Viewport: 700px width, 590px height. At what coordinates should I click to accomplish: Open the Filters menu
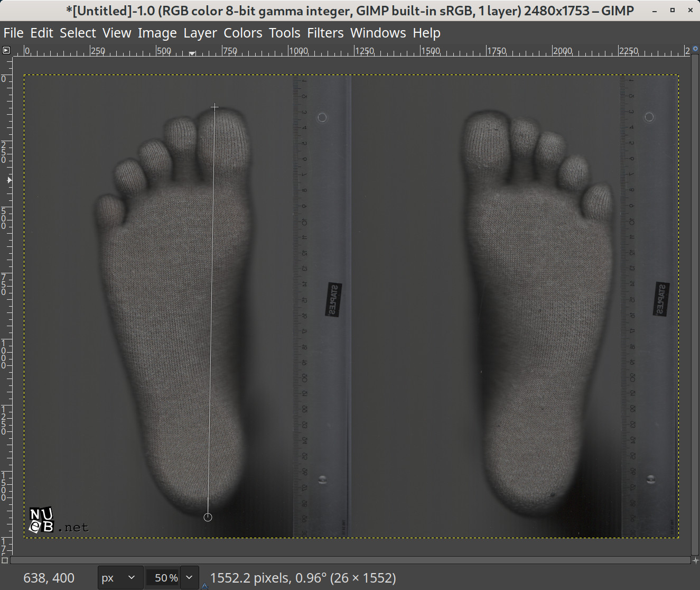point(325,33)
